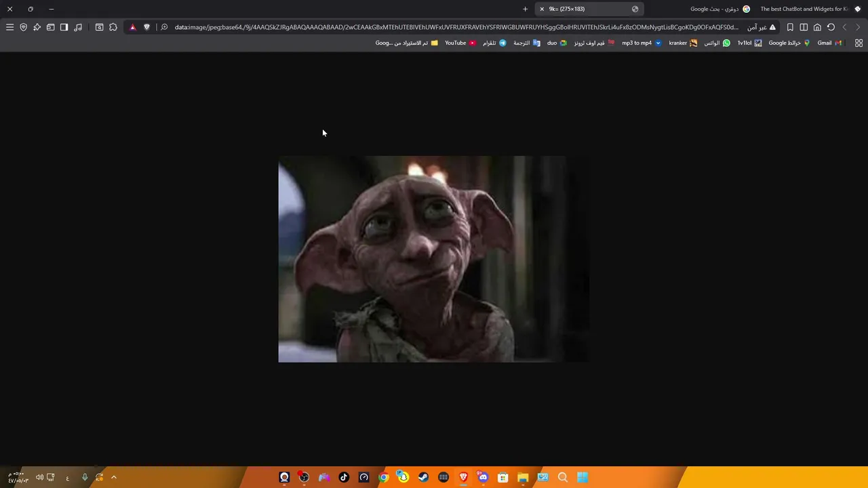868x488 pixels.
Task: Switch input language 'ع' indicator
Action: (67, 478)
